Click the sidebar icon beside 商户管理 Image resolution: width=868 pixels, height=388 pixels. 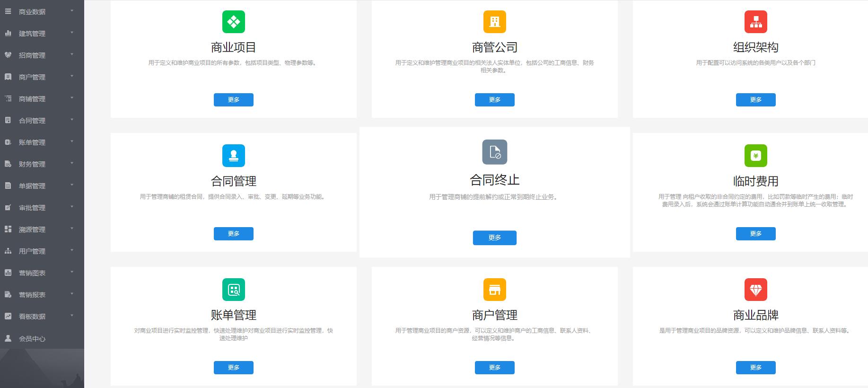8,77
